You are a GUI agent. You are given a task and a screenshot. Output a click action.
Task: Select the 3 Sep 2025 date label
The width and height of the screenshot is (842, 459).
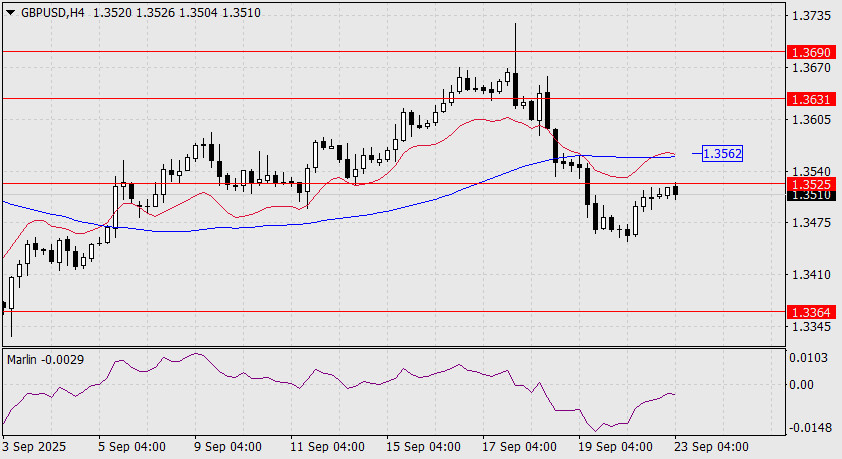35,445
